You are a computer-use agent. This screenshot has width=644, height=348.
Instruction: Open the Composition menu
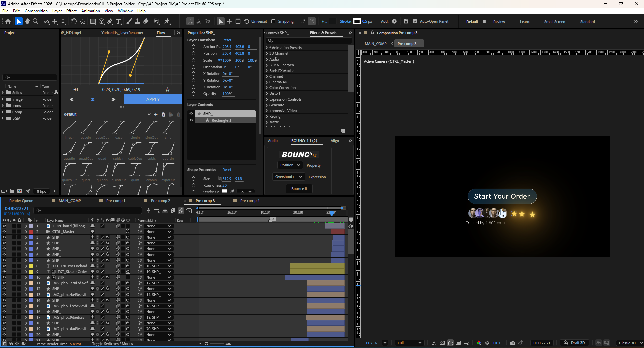(36, 11)
